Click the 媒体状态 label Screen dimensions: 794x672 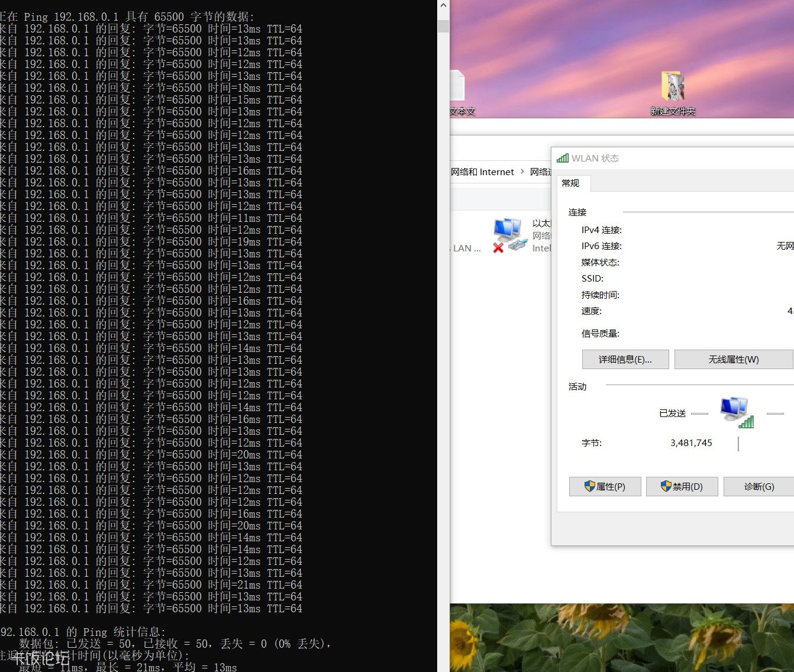601,262
